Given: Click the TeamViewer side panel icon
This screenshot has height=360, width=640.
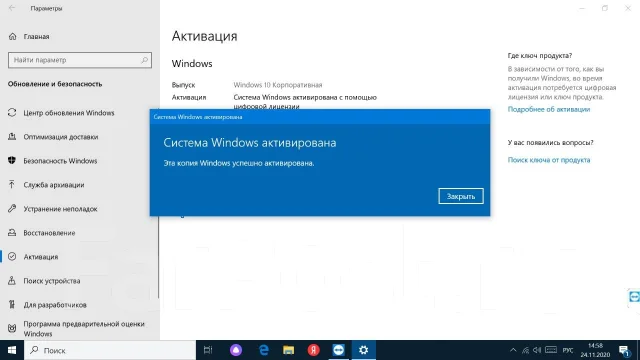Looking at the screenshot, I should (634, 297).
